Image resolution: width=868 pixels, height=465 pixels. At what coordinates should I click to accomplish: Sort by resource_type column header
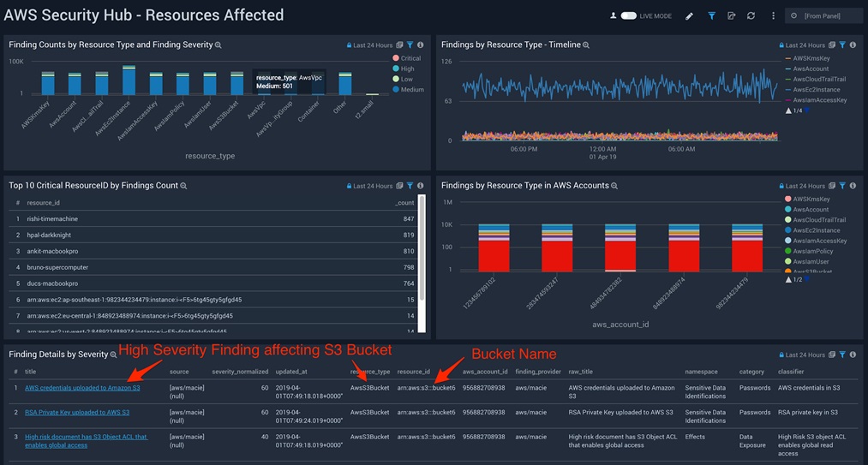click(370, 372)
